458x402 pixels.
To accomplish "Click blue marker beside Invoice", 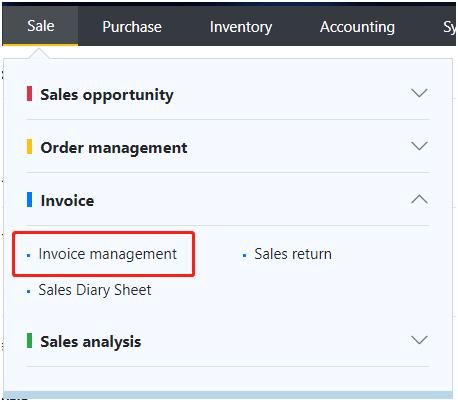I will coord(29,199).
